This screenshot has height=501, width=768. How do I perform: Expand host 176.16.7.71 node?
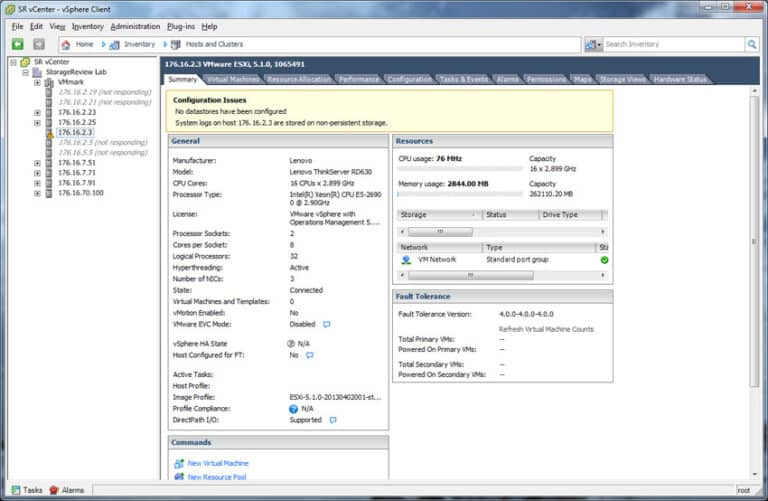pyautogui.click(x=37, y=173)
